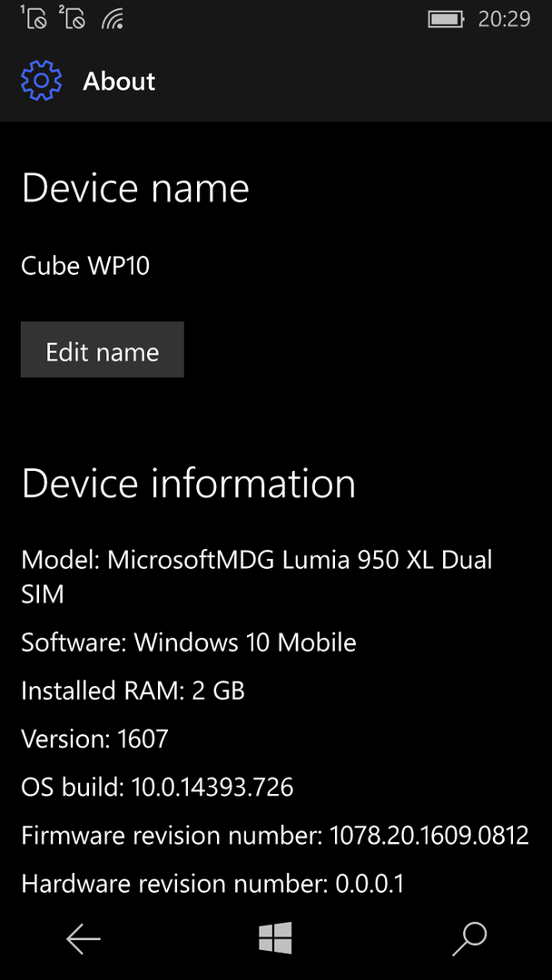Tap the Wi-Fi signal status icon
Viewport: 552px width, 980px height.
click(x=112, y=19)
